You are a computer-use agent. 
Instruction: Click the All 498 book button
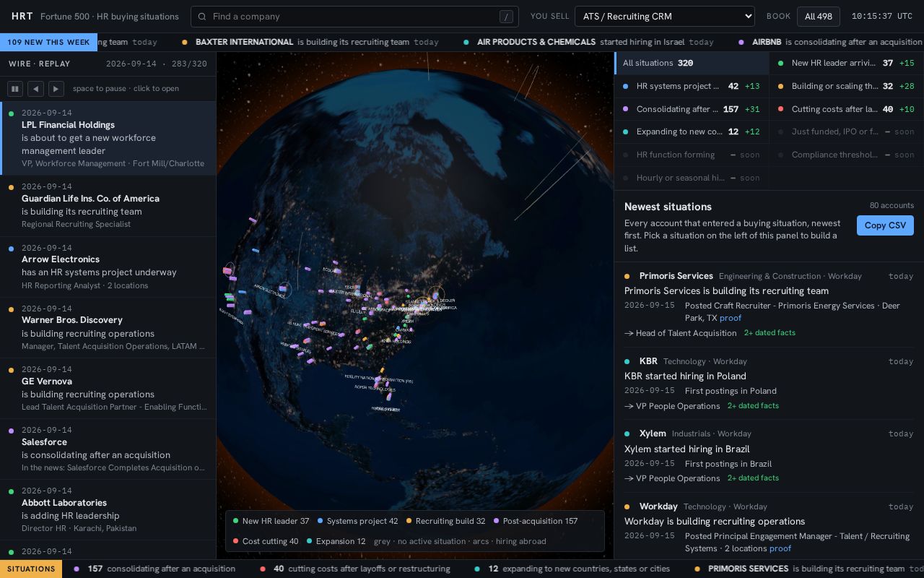point(819,17)
